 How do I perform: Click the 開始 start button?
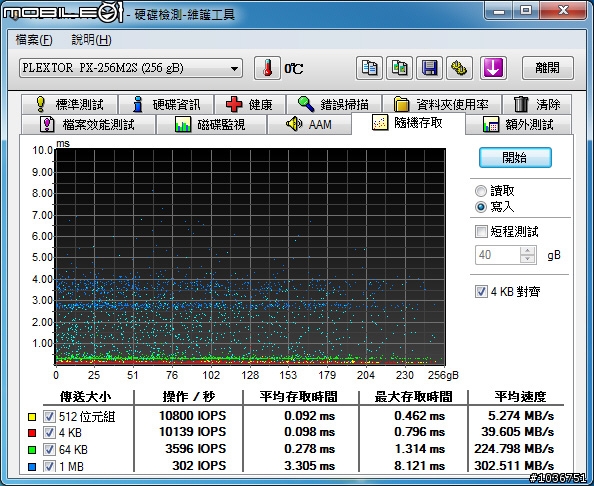[x=515, y=158]
